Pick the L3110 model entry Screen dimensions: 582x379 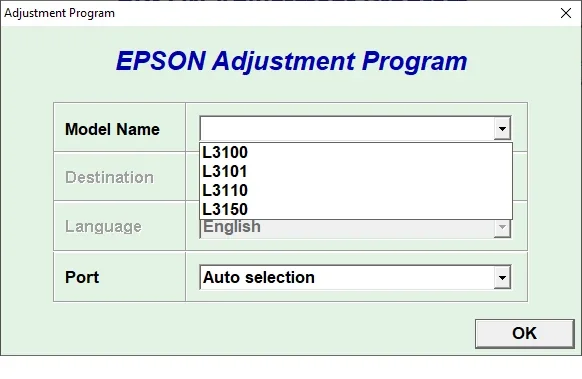(x=225, y=190)
